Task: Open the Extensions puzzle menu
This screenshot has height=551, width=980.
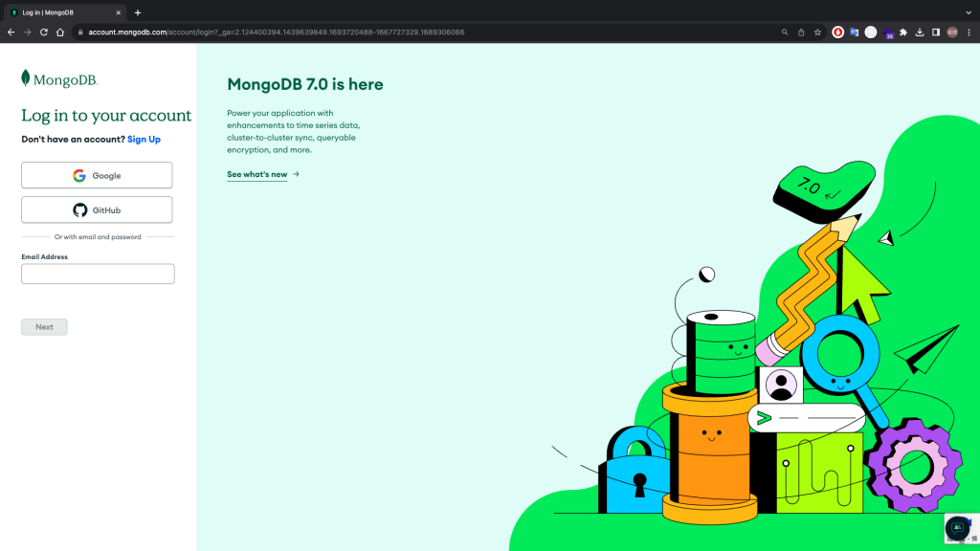Action: (x=903, y=32)
